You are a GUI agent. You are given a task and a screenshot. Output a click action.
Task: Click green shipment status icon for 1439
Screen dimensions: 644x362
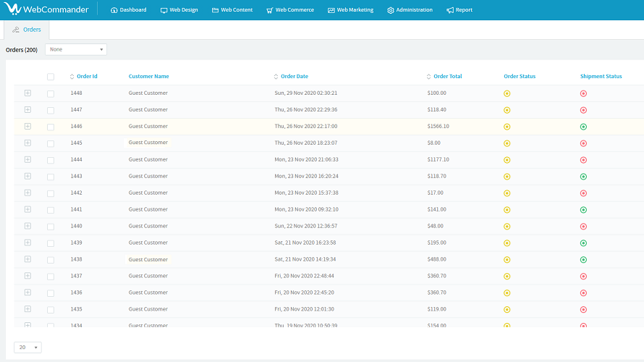click(583, 243)
